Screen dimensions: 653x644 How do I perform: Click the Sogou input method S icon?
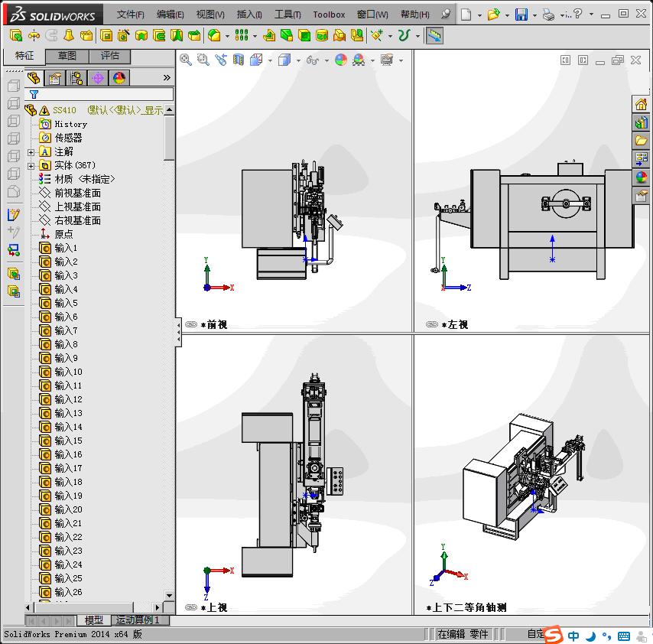coord(554,634)
